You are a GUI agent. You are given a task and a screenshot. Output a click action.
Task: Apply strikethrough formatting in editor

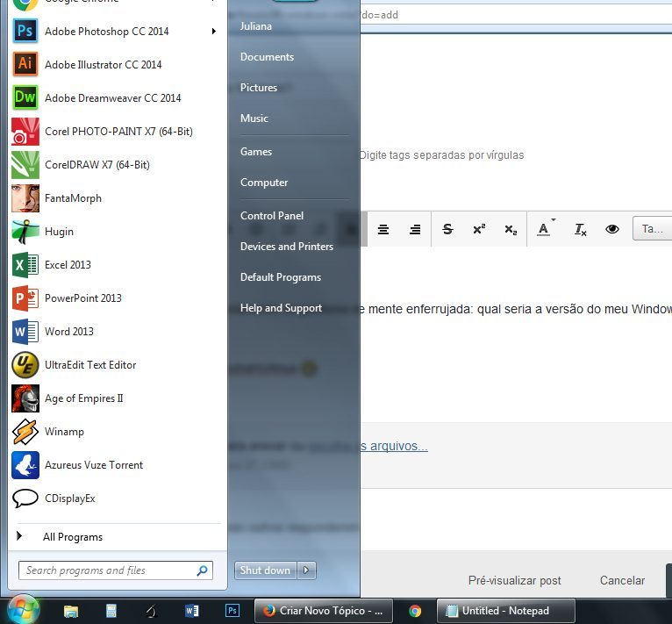click(447, 229)
